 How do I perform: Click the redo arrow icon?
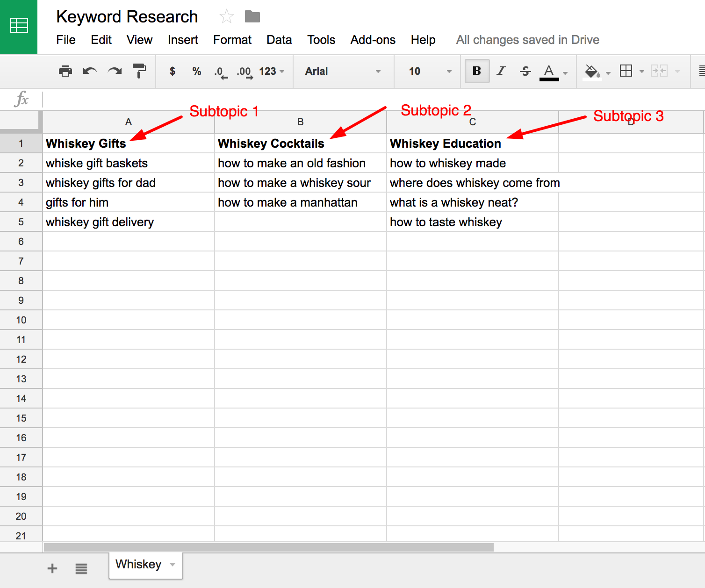(115, 71)
